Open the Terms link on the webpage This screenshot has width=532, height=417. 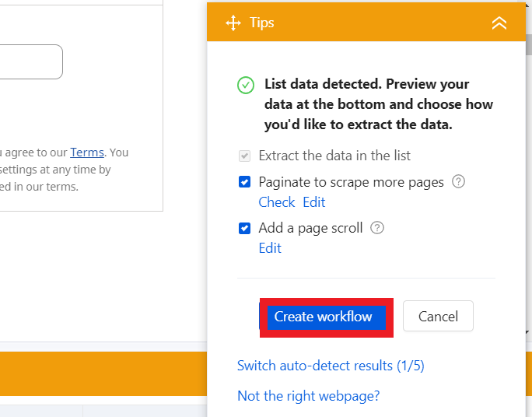coord(86,152)
